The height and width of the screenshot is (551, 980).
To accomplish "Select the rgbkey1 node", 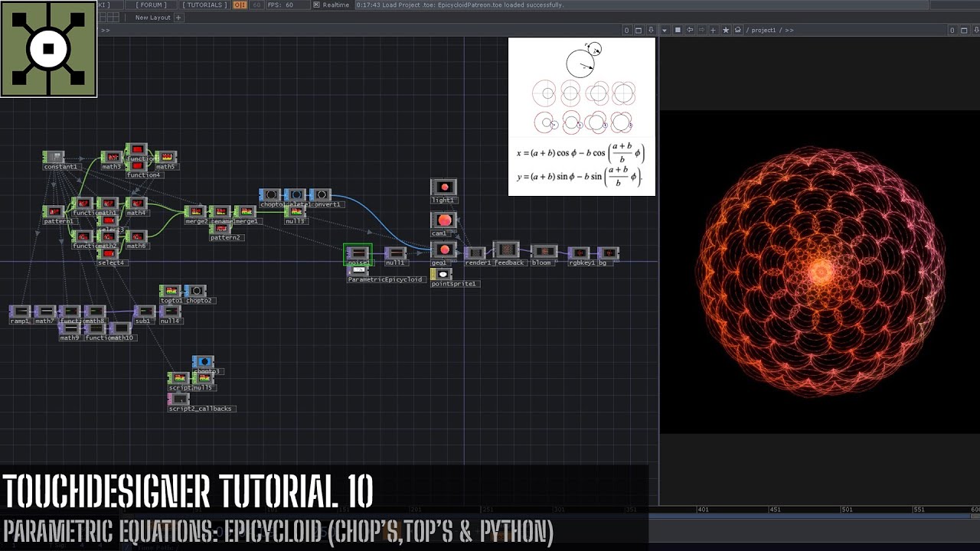I will tap(579, 253).
